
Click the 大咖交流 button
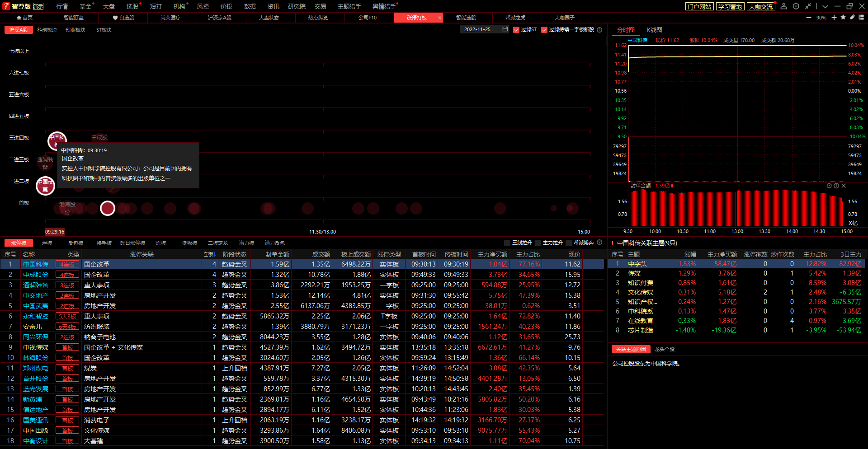click(761, 6)
